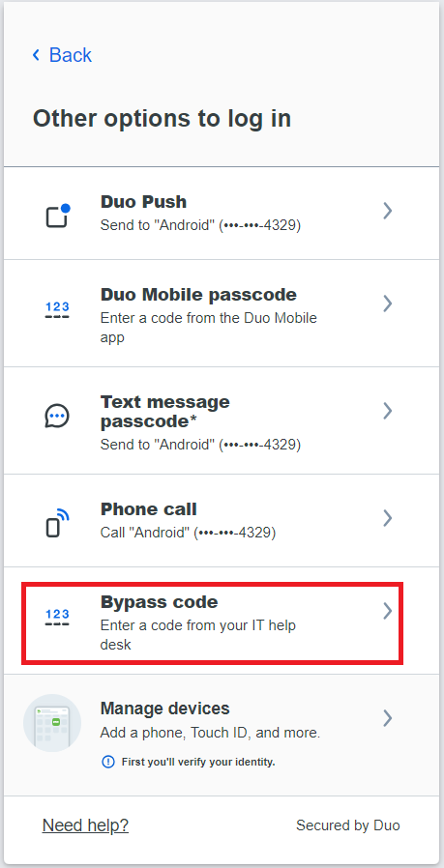The width and height of the screenshot is (444, 868).
Task: Choose Bypass code from IT help desk
Action: (x=212, y=622)
